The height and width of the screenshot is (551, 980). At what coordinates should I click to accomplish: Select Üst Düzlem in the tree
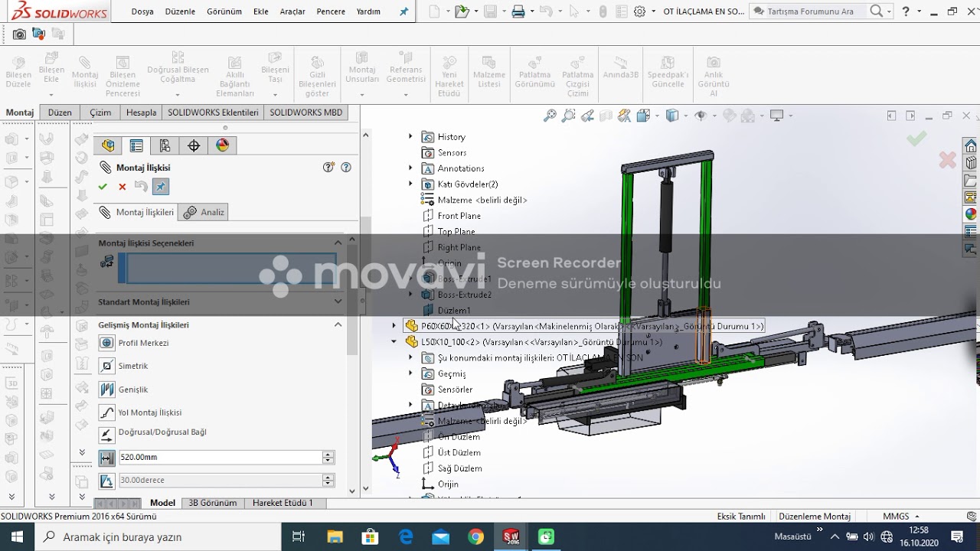[459, 452]
